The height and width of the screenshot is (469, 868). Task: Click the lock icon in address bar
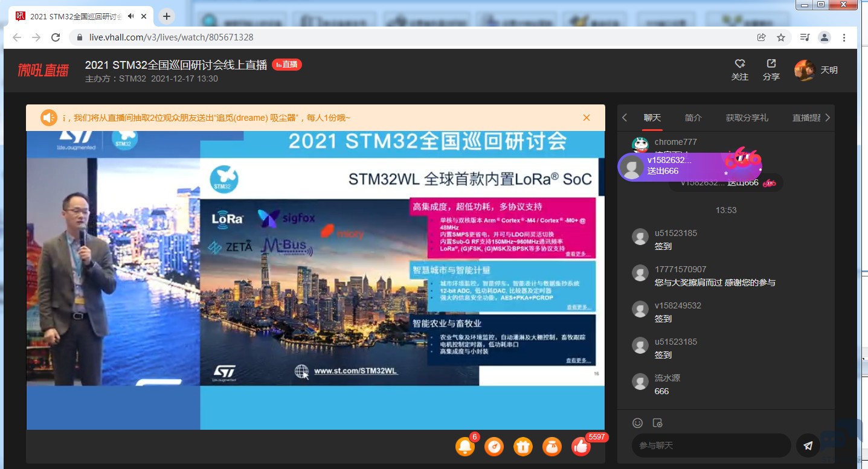click(x=80, y=37)
